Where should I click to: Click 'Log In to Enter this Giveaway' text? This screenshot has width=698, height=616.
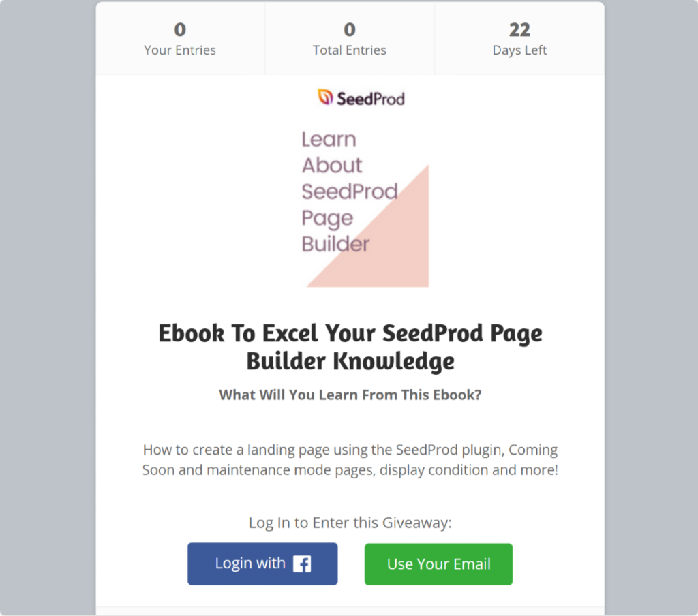pos(348,523)
